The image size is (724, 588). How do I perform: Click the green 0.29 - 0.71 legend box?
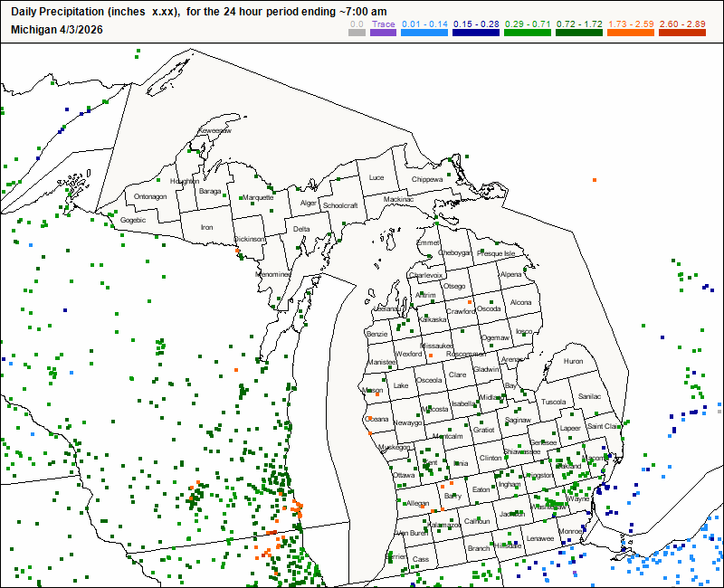(x=528, y=31)
